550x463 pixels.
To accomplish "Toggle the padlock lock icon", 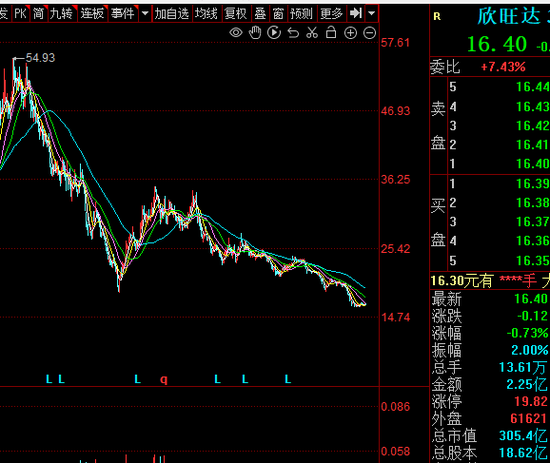I will point(331,33).
